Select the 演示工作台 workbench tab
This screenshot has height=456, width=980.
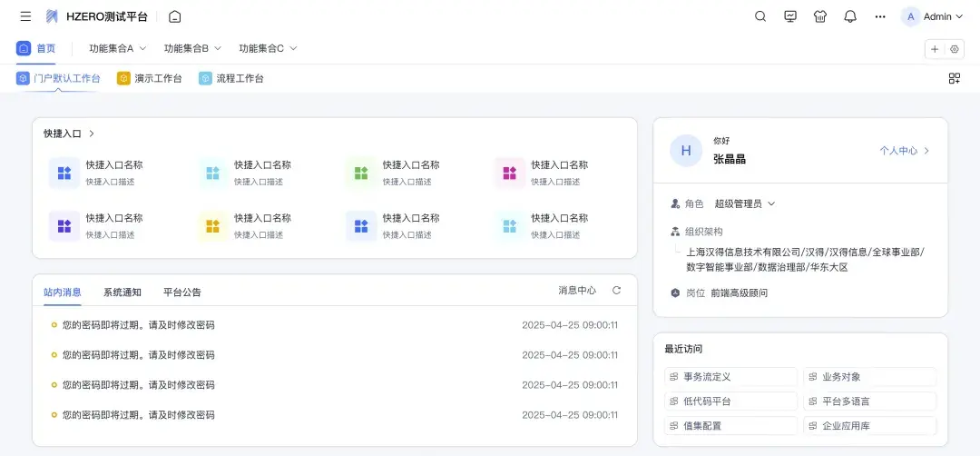coord(150,79)
